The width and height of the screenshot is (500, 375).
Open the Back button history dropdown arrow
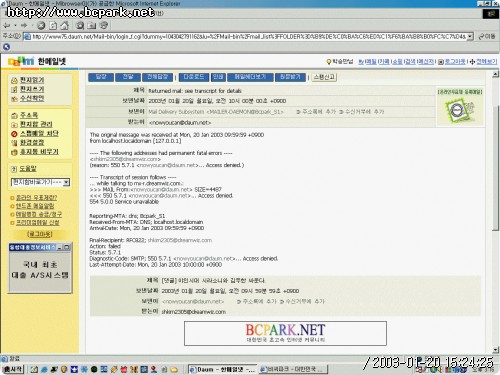(x=15, y=26)
